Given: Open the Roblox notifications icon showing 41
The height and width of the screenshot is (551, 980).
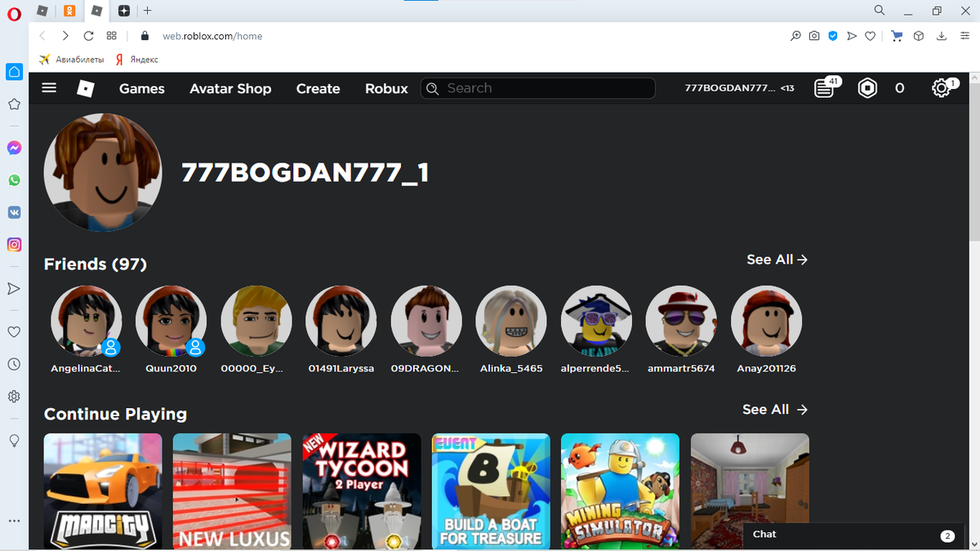Looking at the screenshot, I should pos(826,87).
